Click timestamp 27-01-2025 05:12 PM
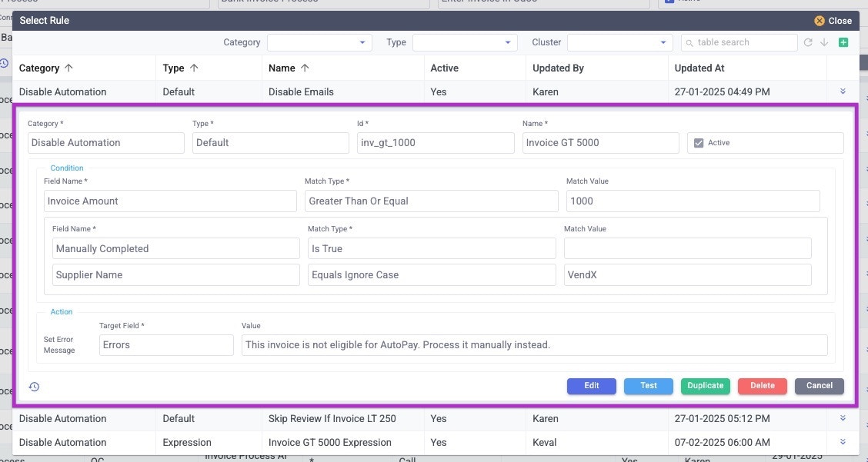Screen dimensions: 868x462 [722, 418]
